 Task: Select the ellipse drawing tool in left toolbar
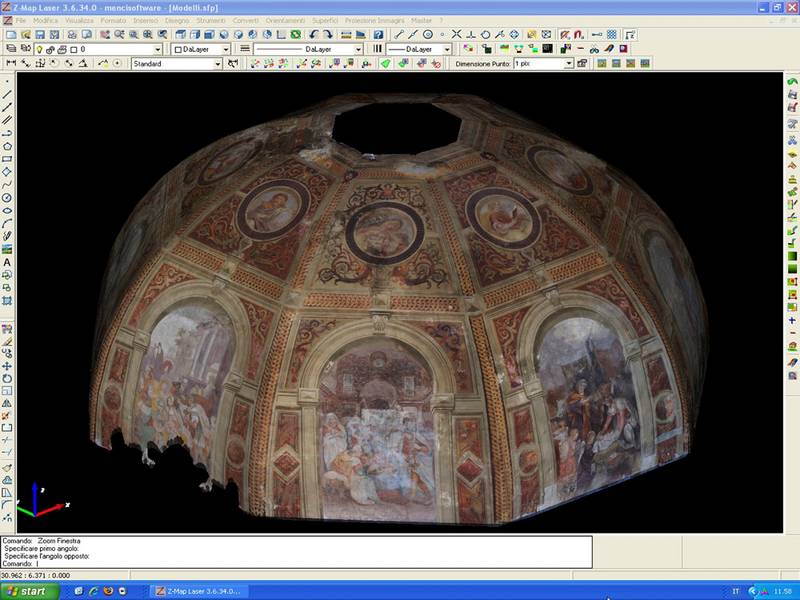coord(7,211)
